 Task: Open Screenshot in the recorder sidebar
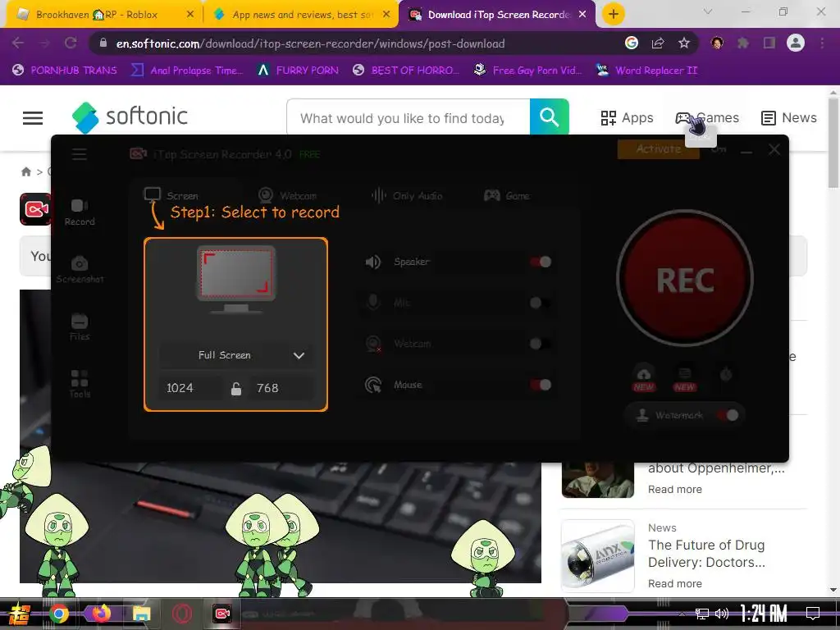80,269
